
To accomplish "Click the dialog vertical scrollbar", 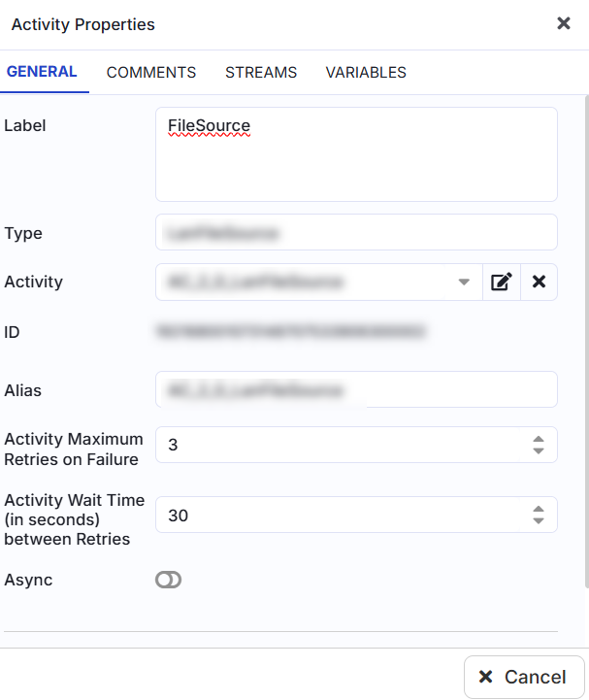I will (x=587, y=342).
